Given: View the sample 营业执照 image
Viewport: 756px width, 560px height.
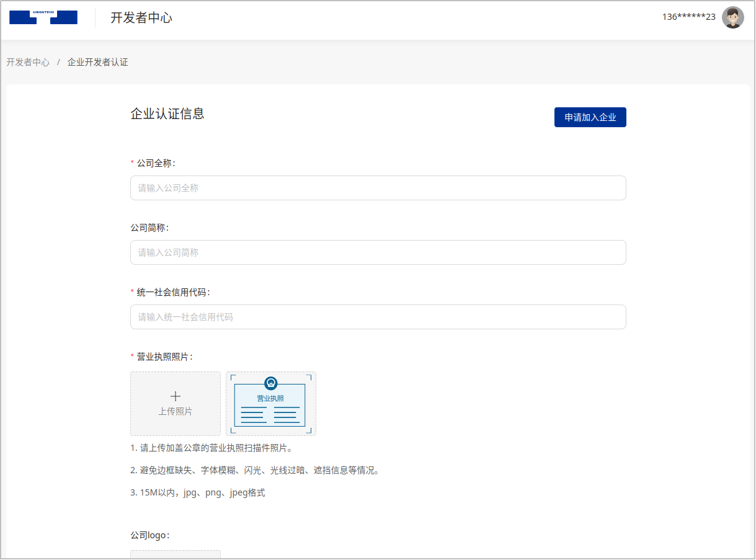Looking at the screenshot, I should pos(270,404).
